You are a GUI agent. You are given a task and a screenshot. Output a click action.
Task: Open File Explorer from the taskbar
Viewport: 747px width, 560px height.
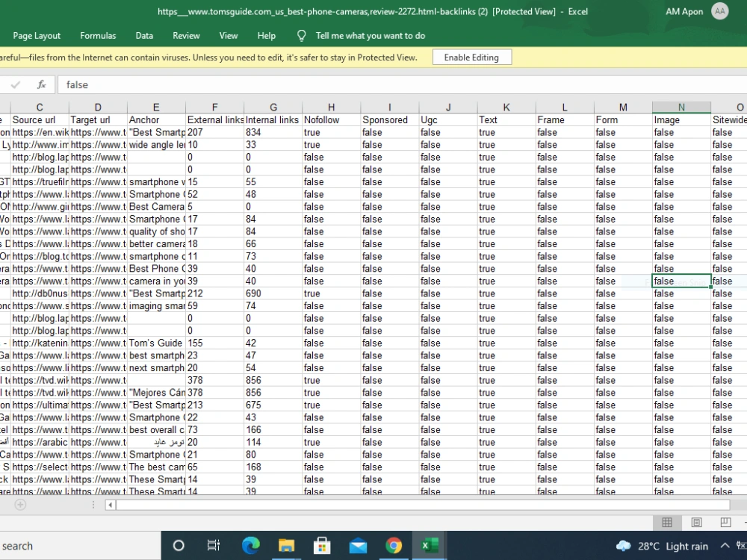point(286,545)
